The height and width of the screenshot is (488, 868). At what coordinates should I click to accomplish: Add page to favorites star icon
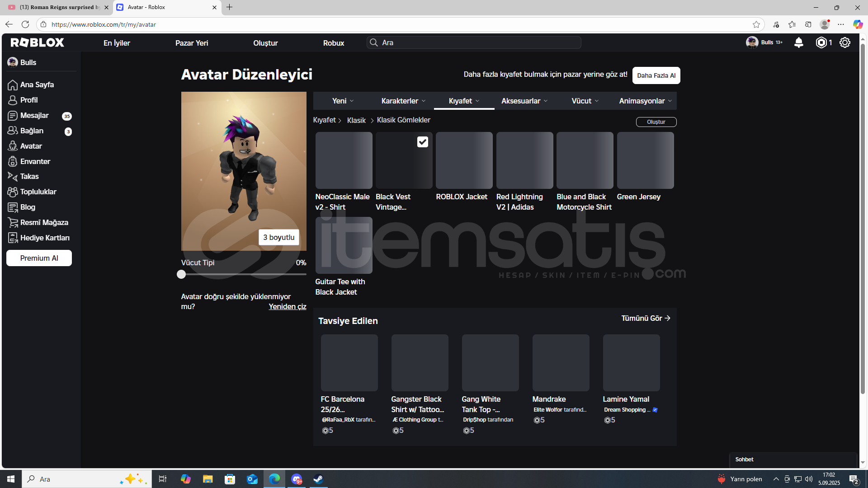(756, 24)
